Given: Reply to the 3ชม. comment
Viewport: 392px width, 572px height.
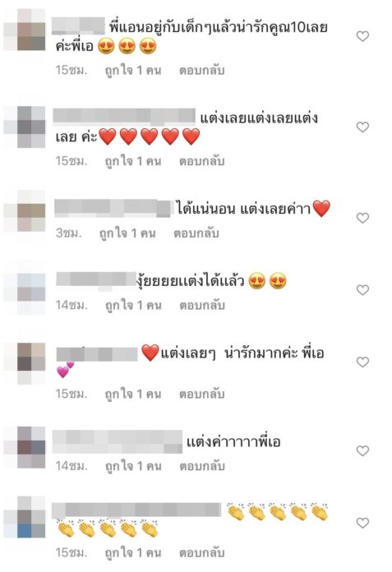Looking at the screenshot, I should click(196, 233).
